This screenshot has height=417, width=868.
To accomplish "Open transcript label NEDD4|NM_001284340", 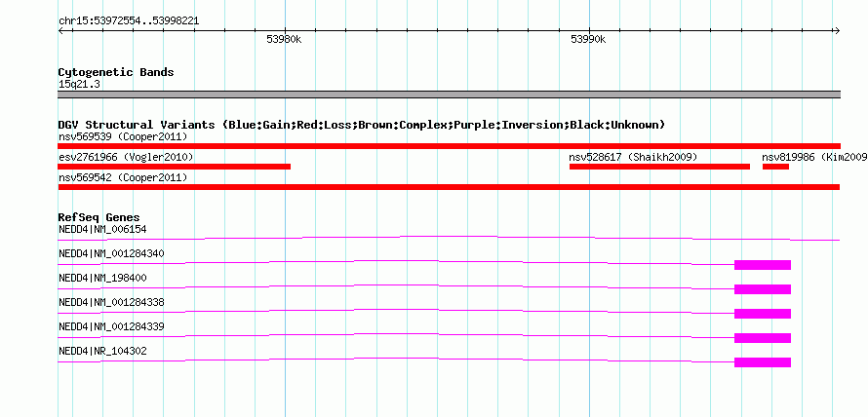I will point(111,253).
